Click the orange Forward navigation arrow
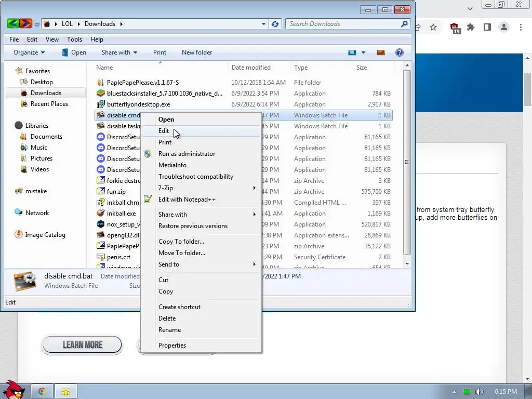The image size is (532, 399). coord(26,23)
